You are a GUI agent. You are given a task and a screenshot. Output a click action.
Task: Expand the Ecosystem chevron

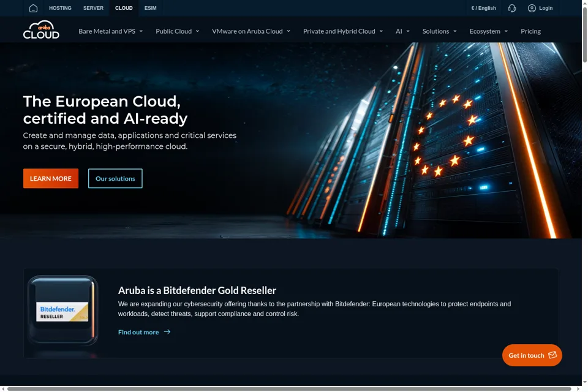click(x=506, y=31)
